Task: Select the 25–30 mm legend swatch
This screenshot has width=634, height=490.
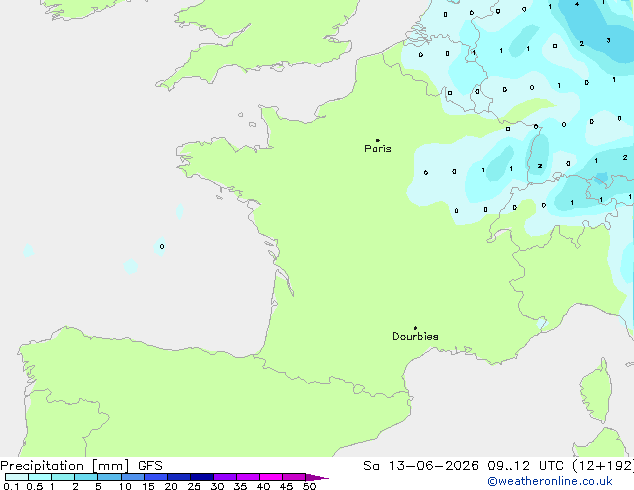Action: click(x=201, y=477)
